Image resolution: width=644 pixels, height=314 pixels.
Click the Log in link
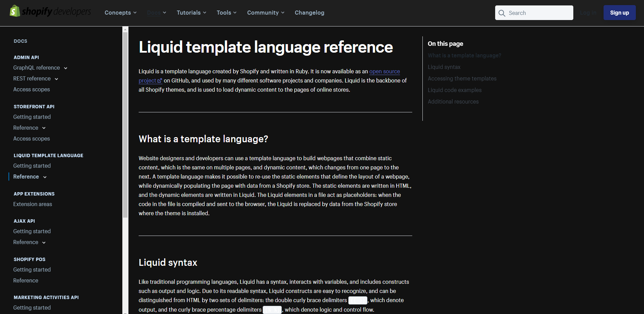[588, 13]
